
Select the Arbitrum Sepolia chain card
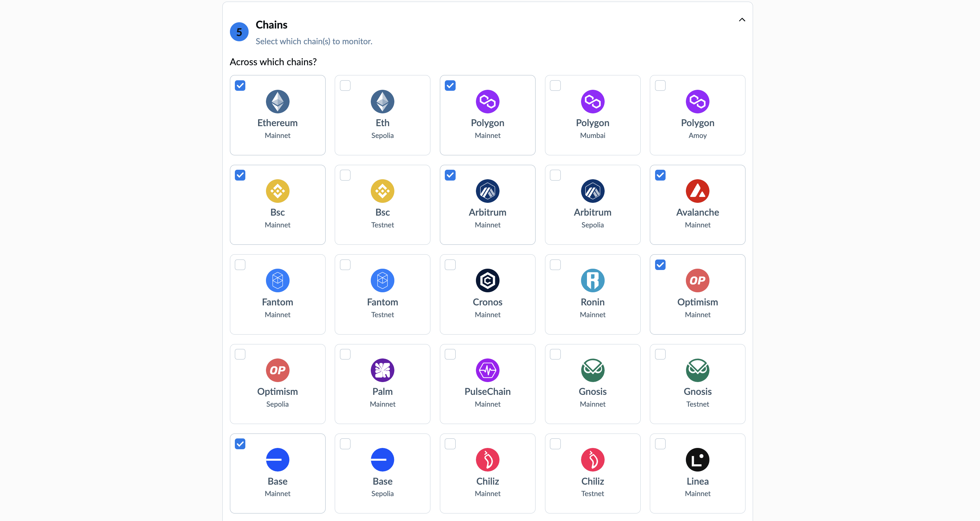click(x=592, y=205)
